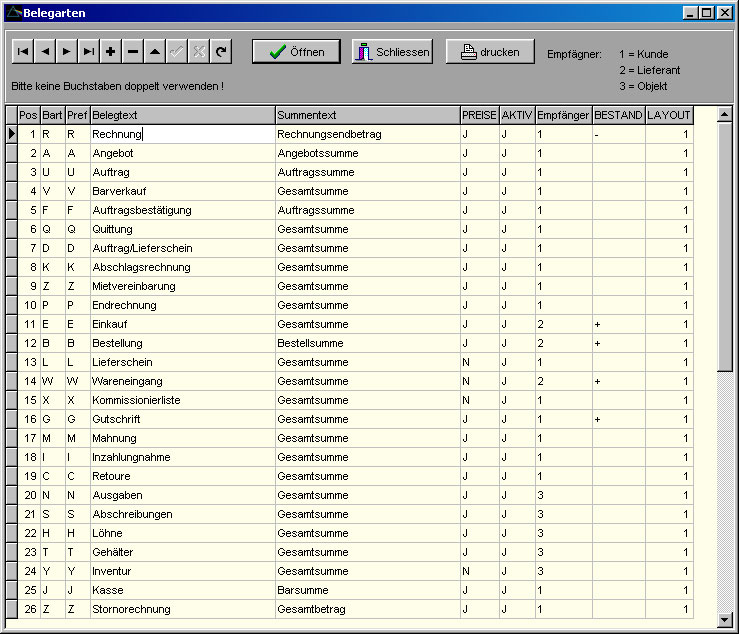Screen dimensions: 739x634
Task: Sort by the Pos column header
Action: [x=29, y=115]
